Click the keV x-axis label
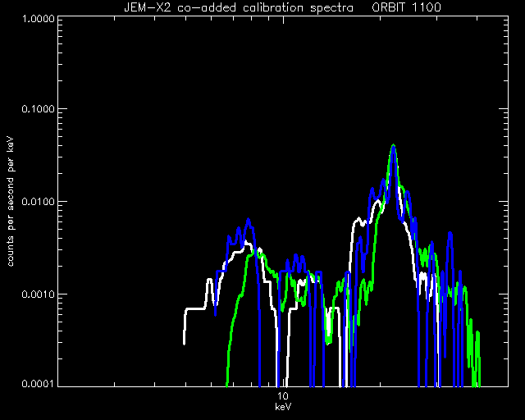The width and height of the screenshot is (525, 420). click(283, 407)
